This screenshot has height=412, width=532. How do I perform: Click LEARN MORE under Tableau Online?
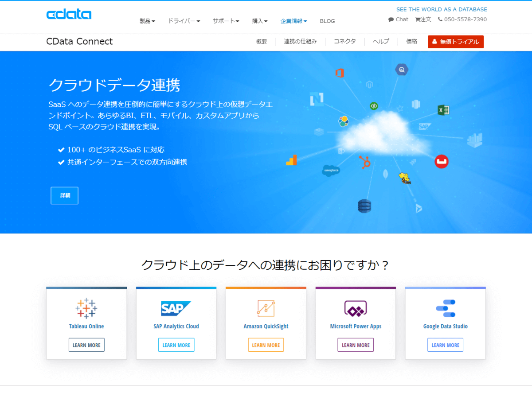(86, 345)
